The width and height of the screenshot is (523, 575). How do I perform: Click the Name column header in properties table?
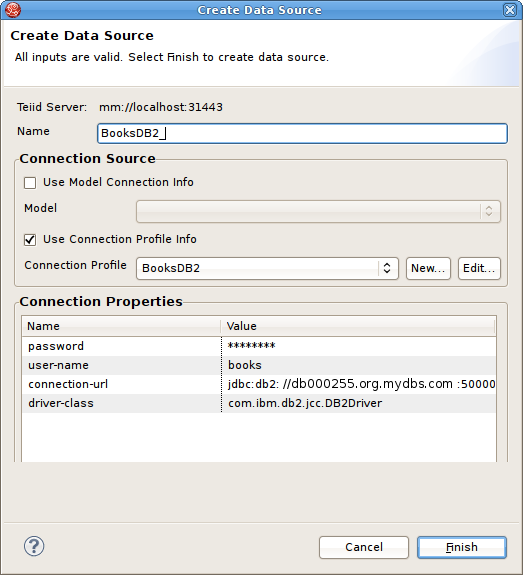pyautogui.click(x=121, y=326)
